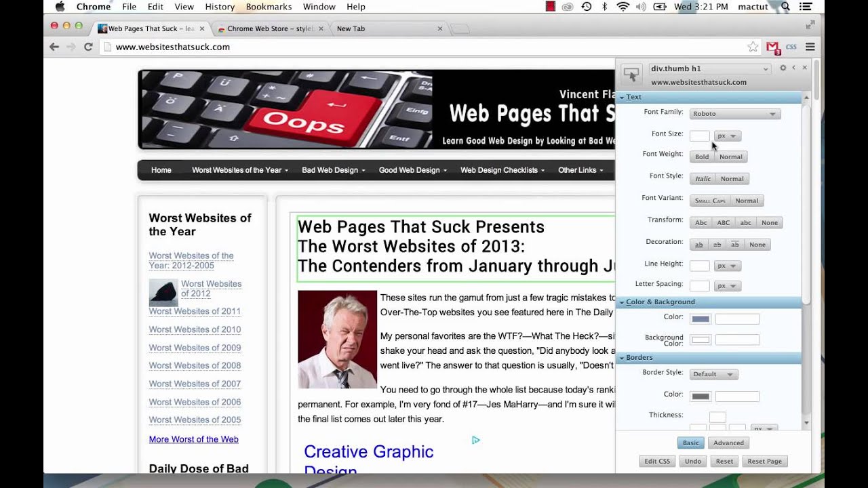
Task: Open the Gmail checker extension
Action: pos(773,47)
